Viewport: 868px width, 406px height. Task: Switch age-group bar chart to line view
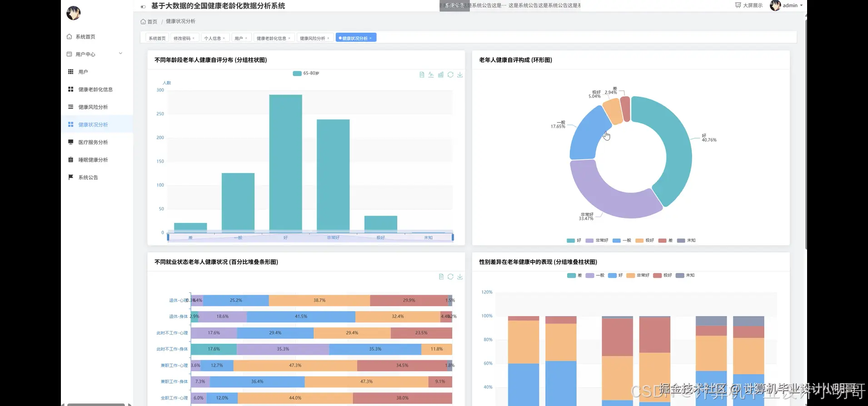pyautogui.click(x=431, y=74)
